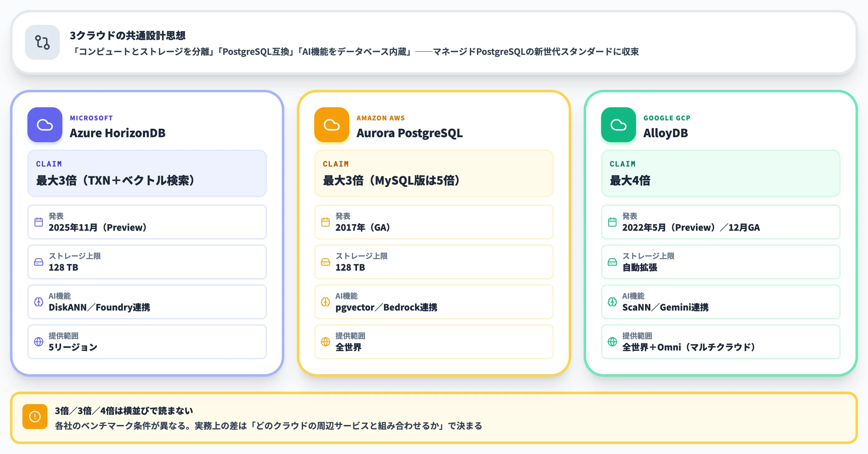868x454 pixels.
Task: Click the value 5リージョン
Action: click(73, 347)
